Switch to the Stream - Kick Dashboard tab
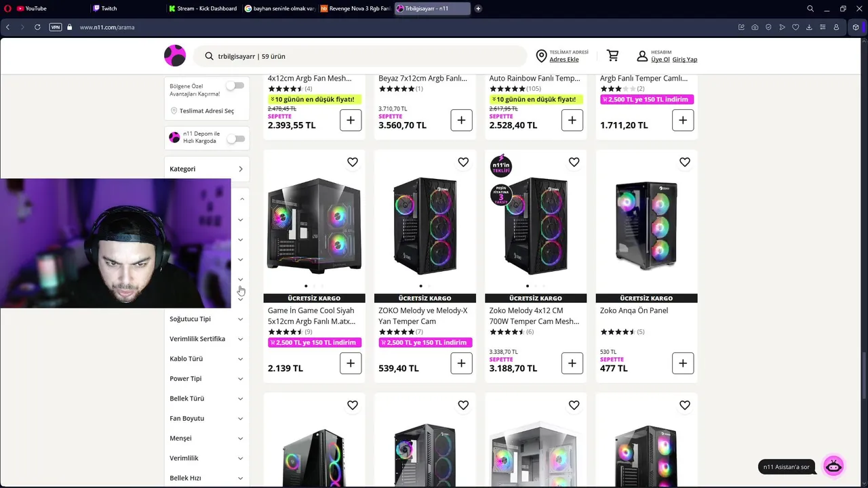This screenshot has height=488, width=868. (203, 8)
